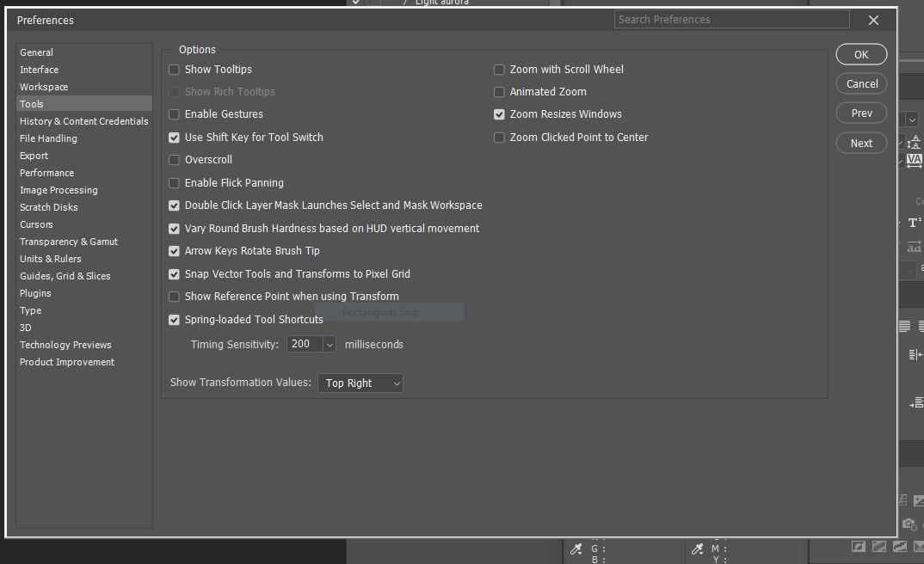Click the VA tracking icon on the right panel
Screen dimensions: 924x564
click(x=914, y=161)
